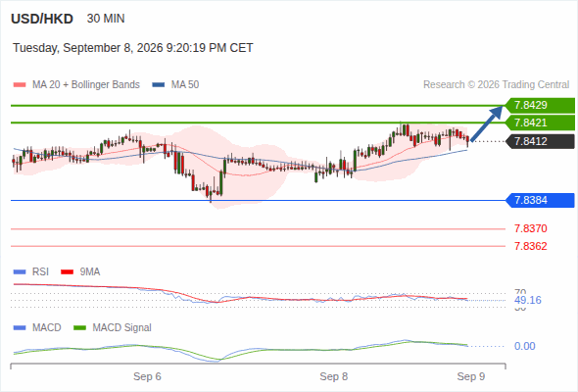
Task: Click the RSI value 49.16
Action: pos(528,300)
